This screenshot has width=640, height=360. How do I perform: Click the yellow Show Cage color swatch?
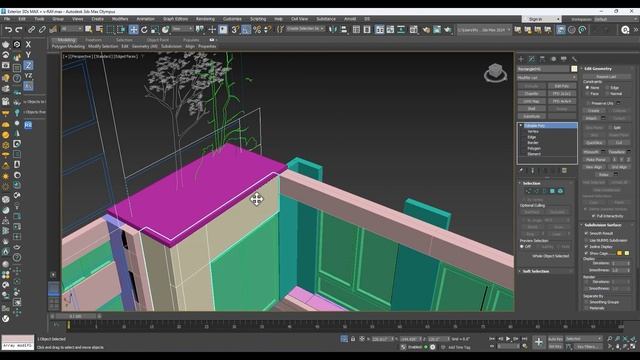click(627, 253)
